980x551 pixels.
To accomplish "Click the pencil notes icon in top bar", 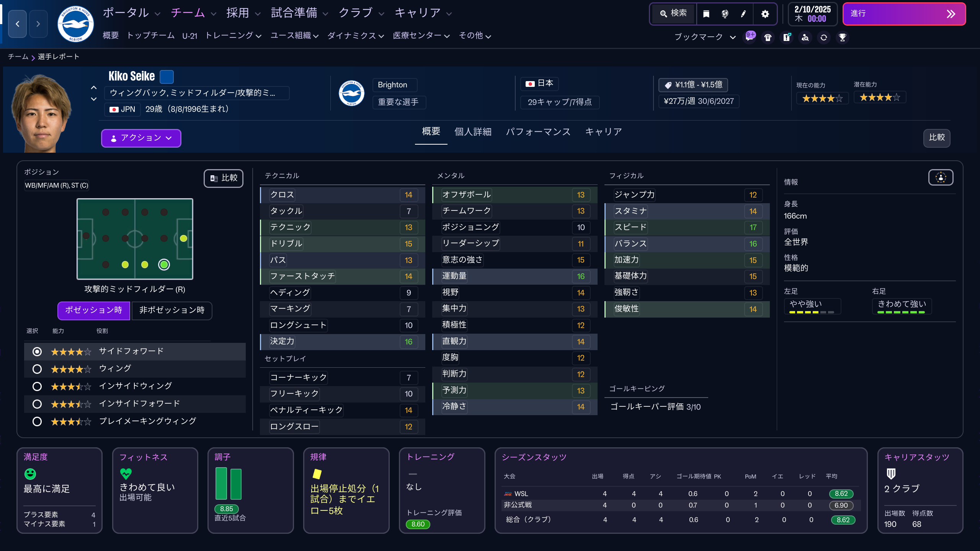I will point(743,13).
